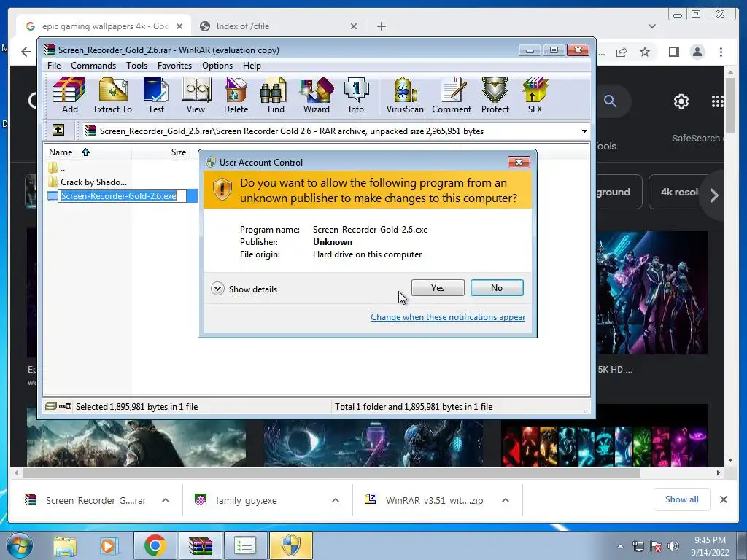Click Change when these notifications appear link
The width and height of the screenshot is (747, 560).
tap(448, 317)
